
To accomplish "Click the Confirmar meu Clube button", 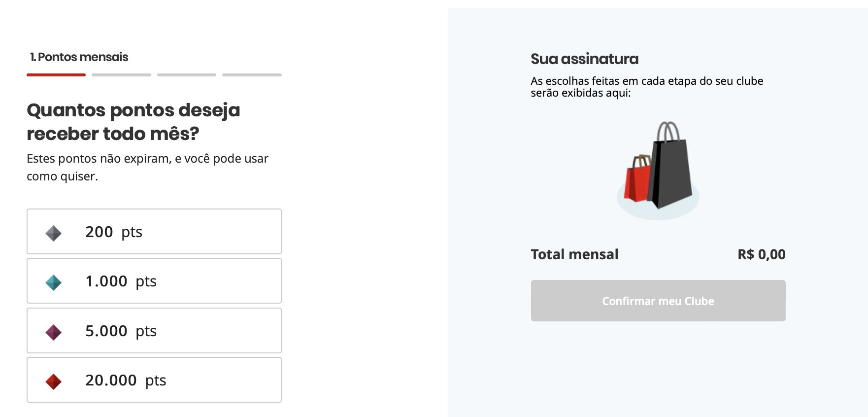I will 658,301.
